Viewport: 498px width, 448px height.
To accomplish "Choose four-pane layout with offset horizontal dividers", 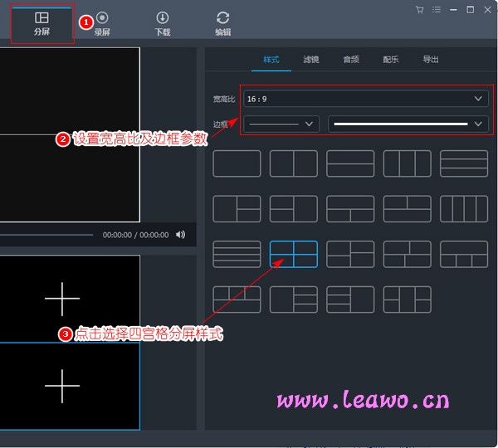I will tap(350, 255).
